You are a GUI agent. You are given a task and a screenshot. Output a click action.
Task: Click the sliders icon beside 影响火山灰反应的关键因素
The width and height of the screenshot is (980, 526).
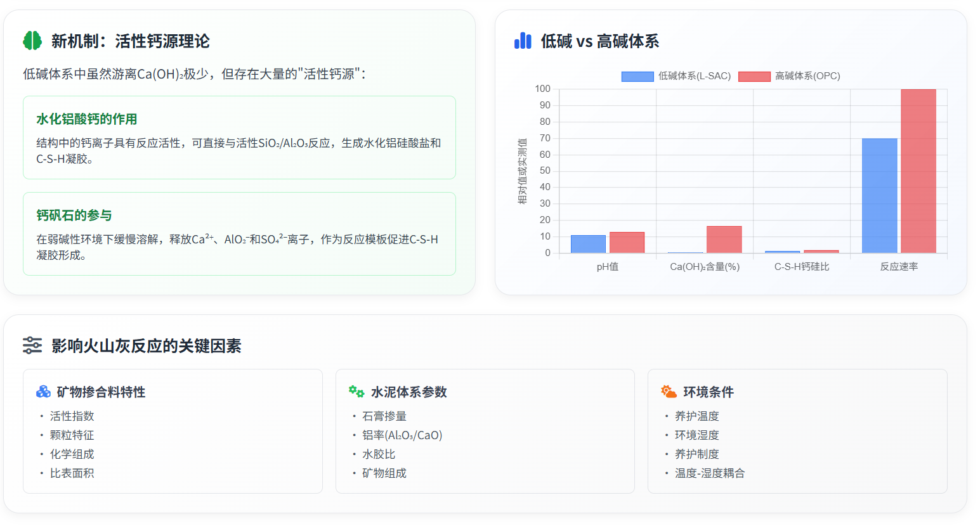click(32, 345)
